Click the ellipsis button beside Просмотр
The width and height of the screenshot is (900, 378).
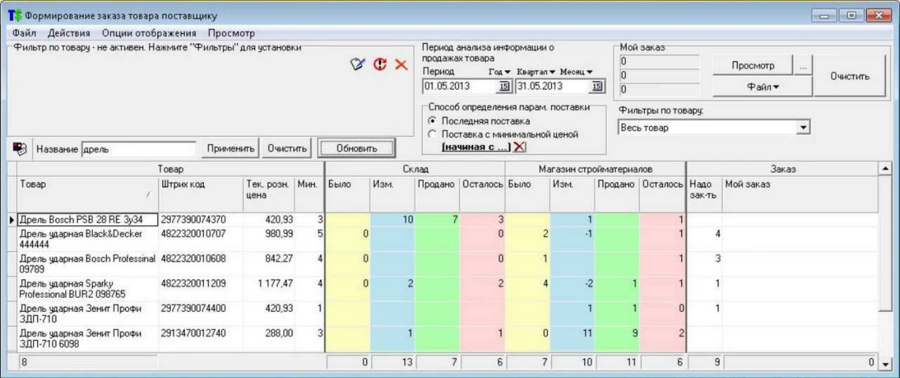(x=802, y=65)
